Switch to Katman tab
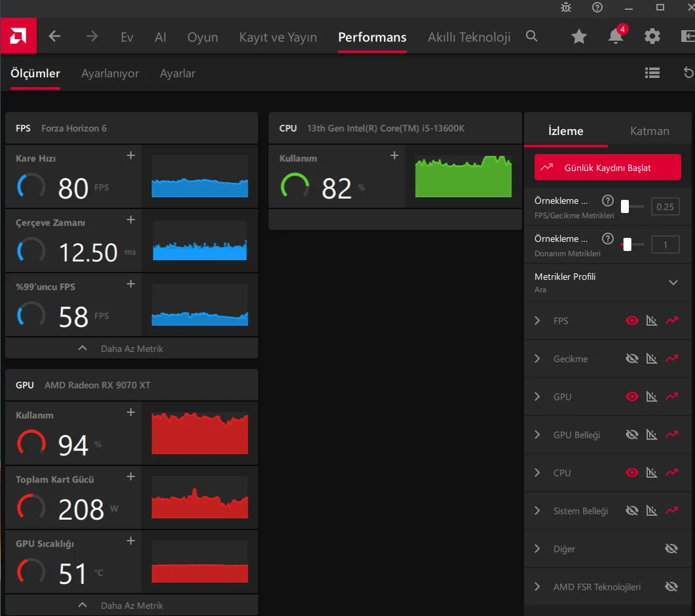The width and height of the screenshot is (695, 616). coord(649,131)
